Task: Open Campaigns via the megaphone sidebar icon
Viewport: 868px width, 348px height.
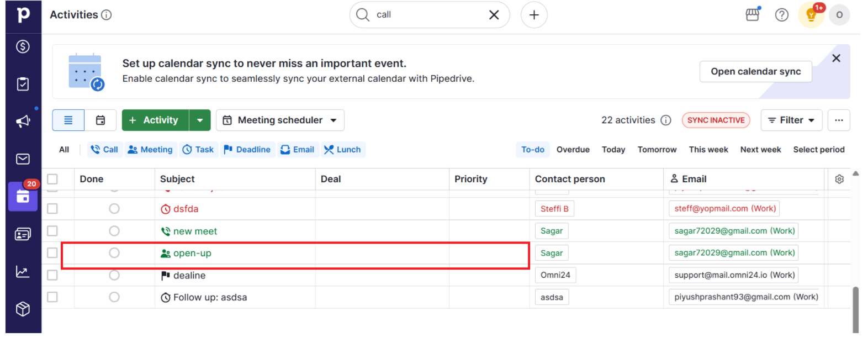Action: point(23,122)
